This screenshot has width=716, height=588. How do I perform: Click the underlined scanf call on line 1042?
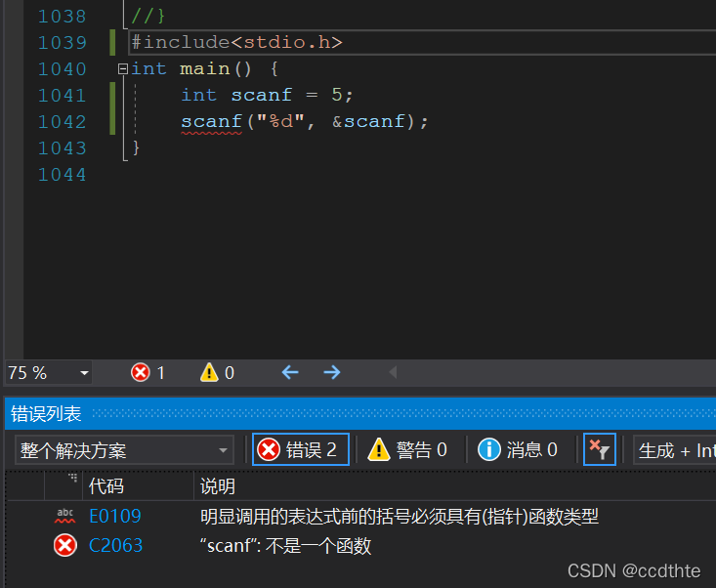pyautogui.click(x=211, y=122)
